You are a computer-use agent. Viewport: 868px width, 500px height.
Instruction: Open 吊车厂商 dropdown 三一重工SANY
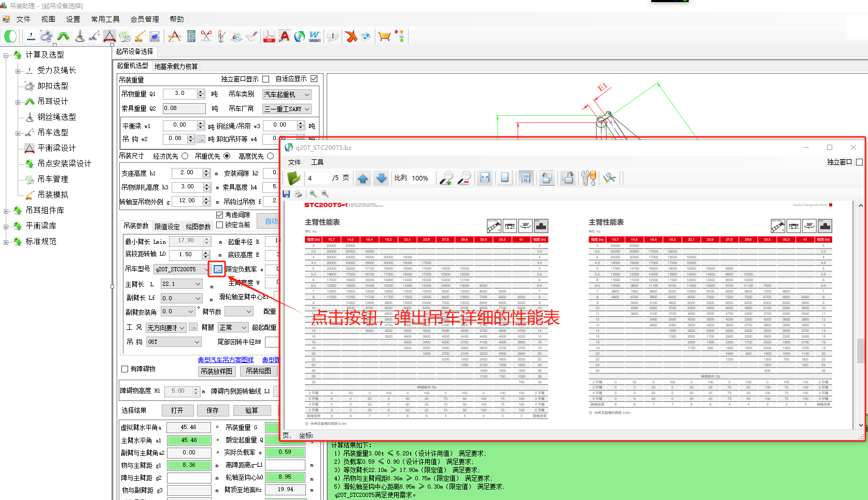click(287, 109)
